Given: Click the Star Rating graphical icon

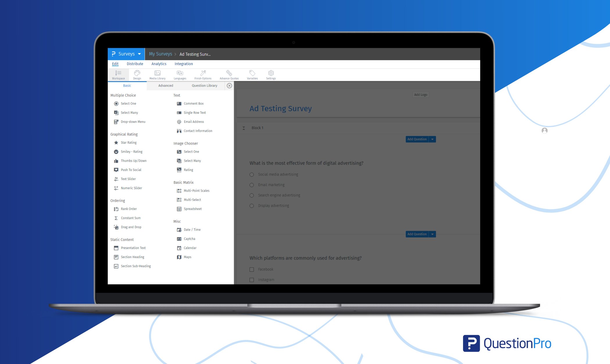Looking at the screenshot, I should tap(116, 142).
